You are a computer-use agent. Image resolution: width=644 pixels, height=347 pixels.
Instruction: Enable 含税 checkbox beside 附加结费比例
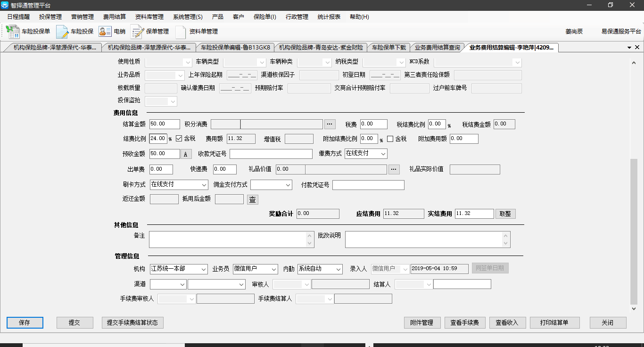(390, 139)
